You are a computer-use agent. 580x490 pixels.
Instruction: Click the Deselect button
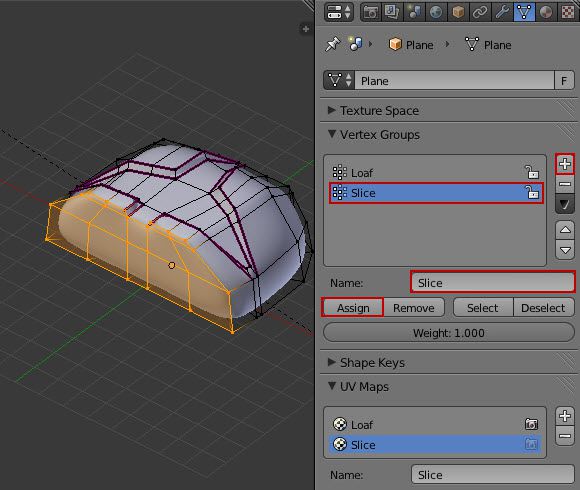pos(543,308)
